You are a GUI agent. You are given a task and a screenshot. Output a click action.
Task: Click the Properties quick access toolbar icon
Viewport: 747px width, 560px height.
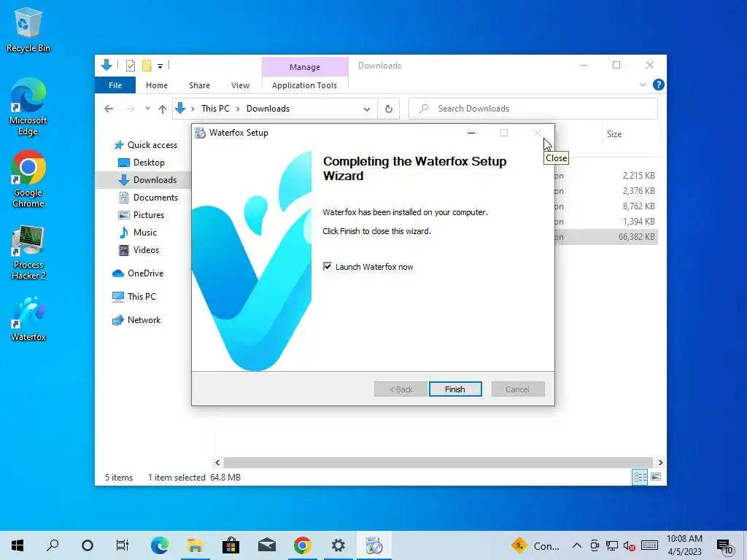[130, 66]
